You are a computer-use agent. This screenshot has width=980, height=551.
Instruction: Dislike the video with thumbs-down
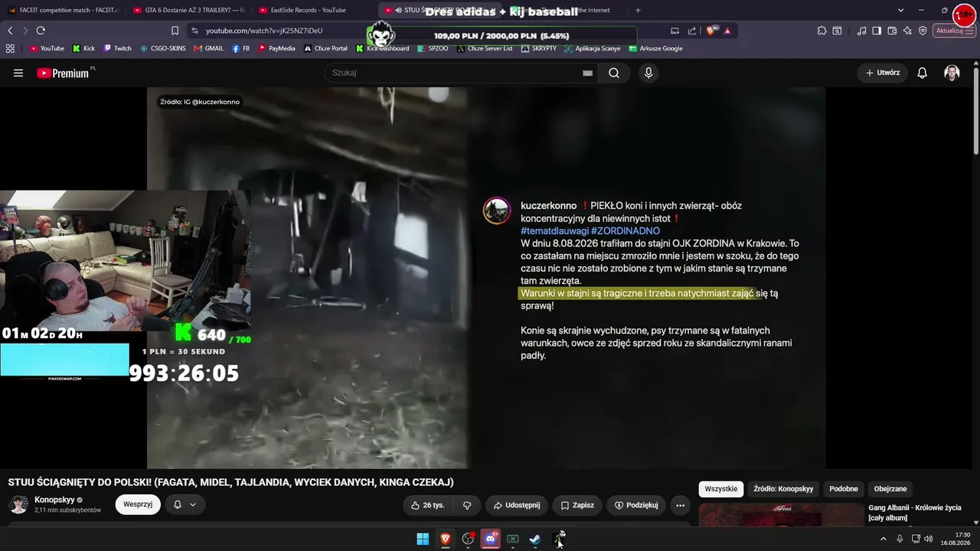click(467, 505)
